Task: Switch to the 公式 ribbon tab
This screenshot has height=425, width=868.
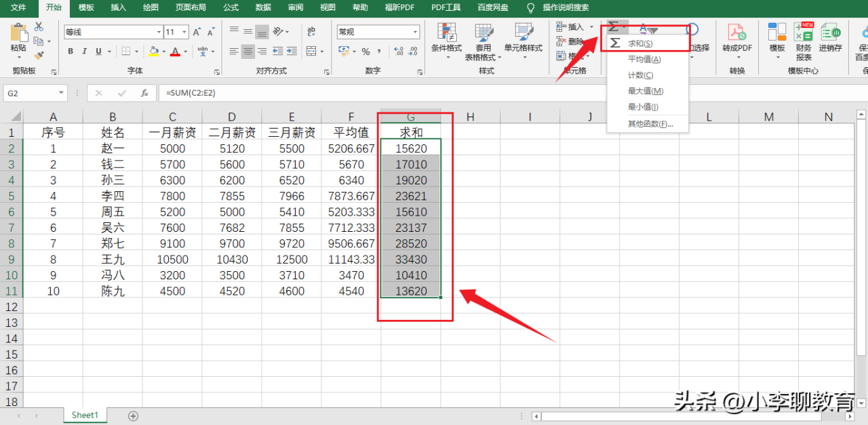Action: pos(231,7)
